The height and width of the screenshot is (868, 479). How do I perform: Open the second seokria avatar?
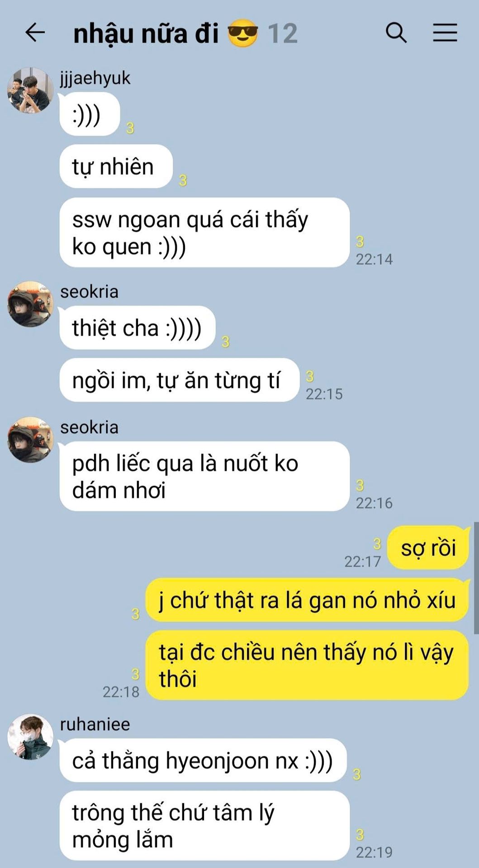[30, 440]
